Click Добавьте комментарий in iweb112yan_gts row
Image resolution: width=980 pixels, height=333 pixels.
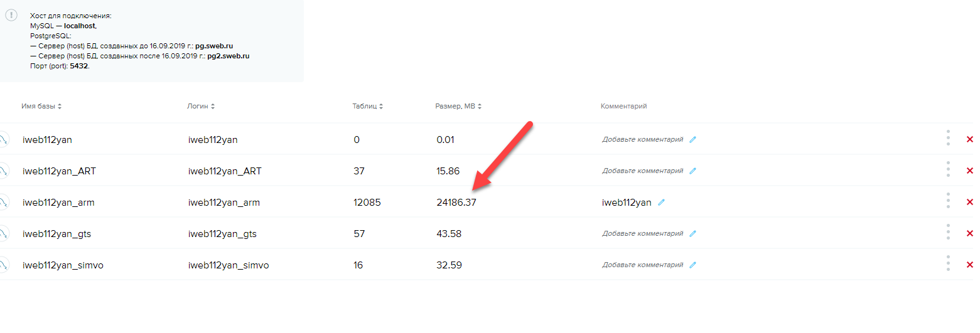(642, 233)
